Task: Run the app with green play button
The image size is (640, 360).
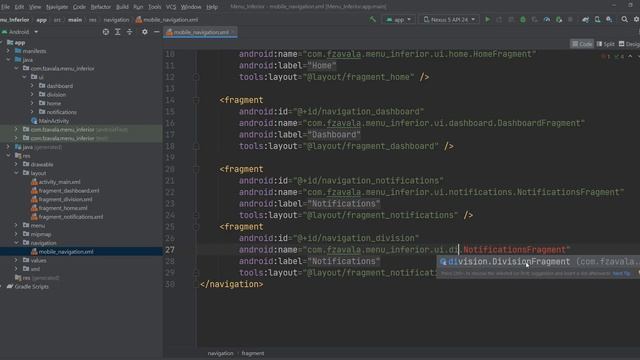Action: point(487,20)
